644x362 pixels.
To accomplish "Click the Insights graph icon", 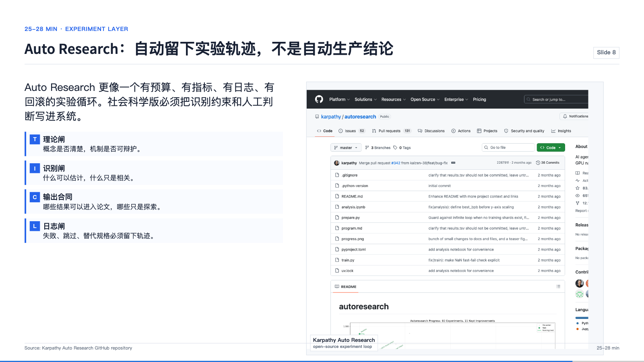I will (553, 131).
